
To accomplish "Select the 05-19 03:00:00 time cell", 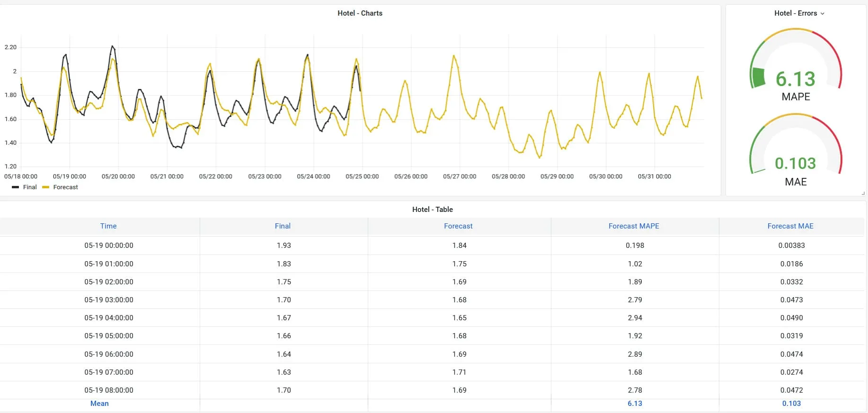I will [109, 300].
